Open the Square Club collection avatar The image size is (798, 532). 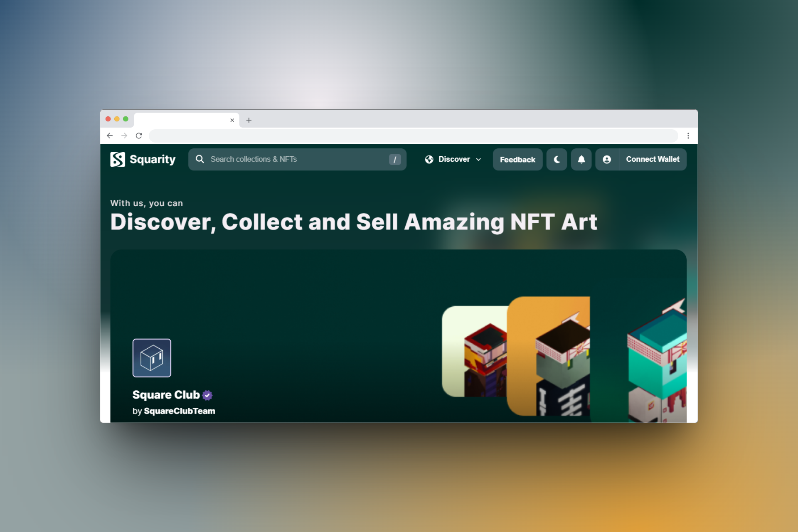(152, 358)
